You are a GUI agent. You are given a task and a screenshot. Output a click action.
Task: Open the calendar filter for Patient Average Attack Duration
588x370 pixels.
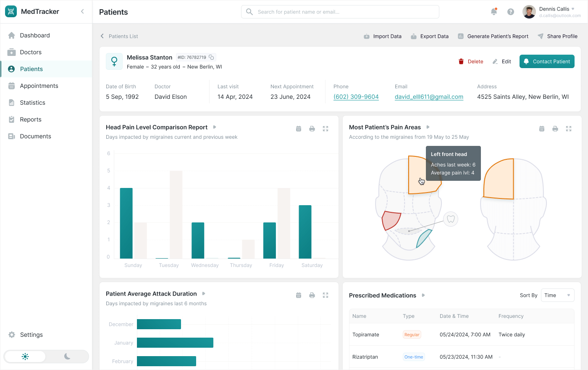299,295
